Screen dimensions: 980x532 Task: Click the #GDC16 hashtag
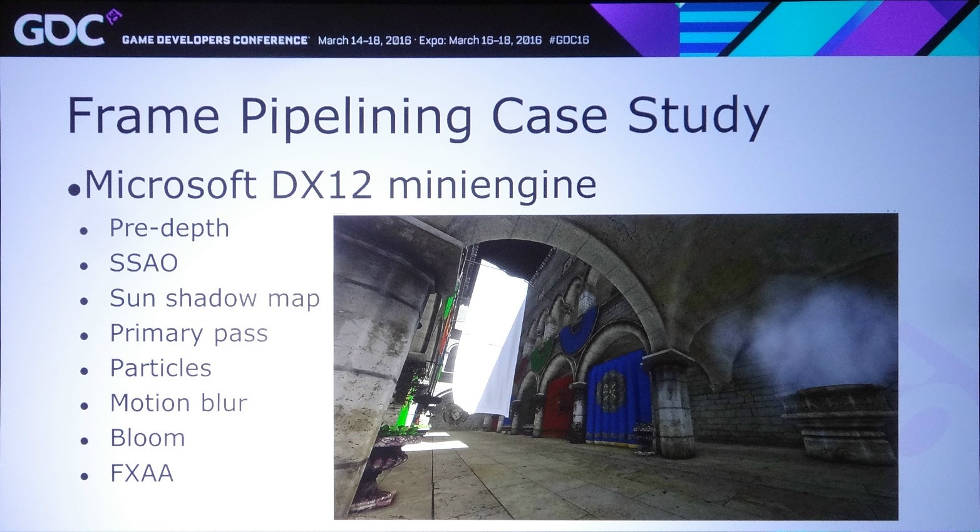[569, 40]
